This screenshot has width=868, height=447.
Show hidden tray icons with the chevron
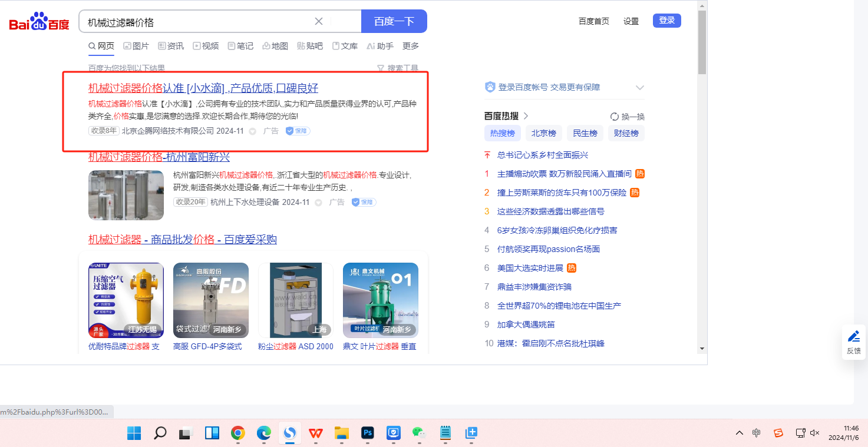[x=740, y=433]
